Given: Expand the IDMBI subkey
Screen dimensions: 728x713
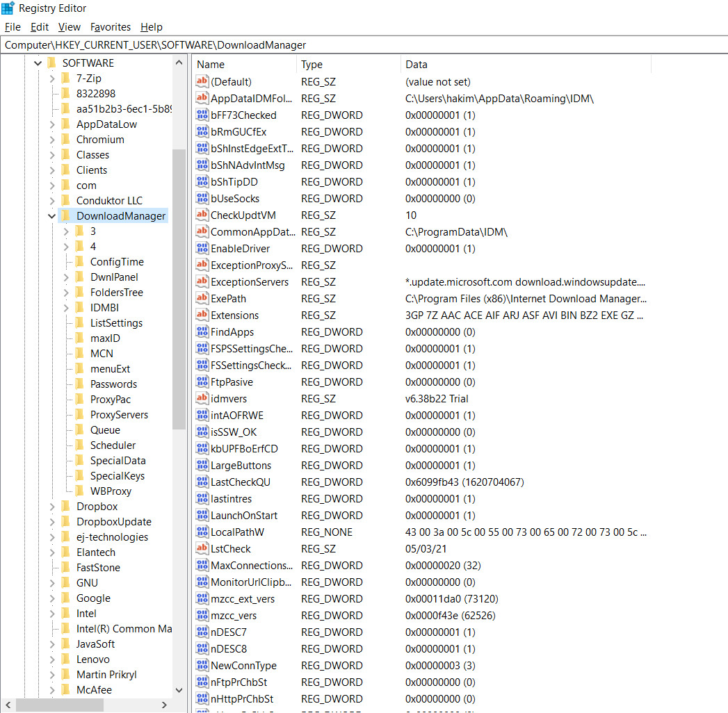Looking at the screenshot, I should pyautogui.click(x=66, y=308).
